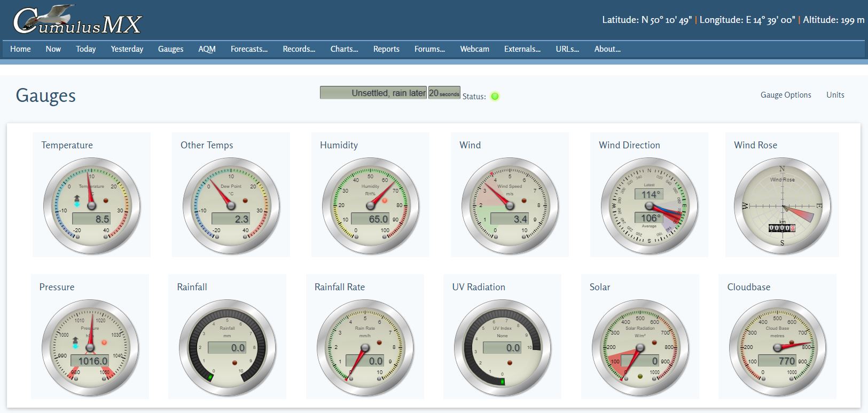The width and height of the screenshot is (868, 413).
Task: Click the Pressure gauge dial
Action: [x=90, y=347]
